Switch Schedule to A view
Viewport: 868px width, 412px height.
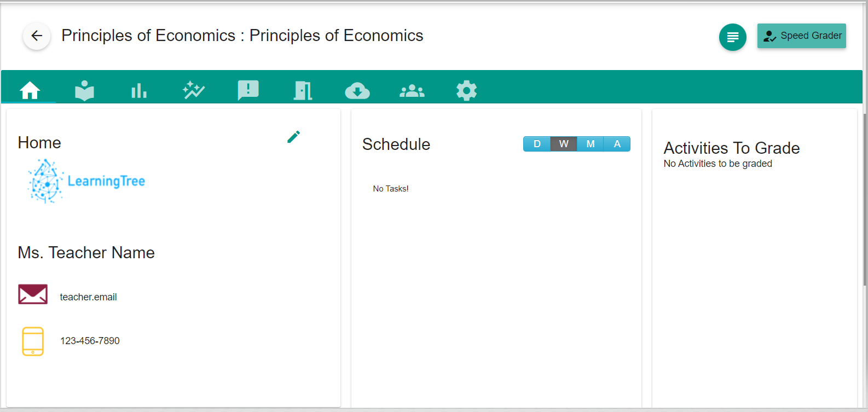617,144
